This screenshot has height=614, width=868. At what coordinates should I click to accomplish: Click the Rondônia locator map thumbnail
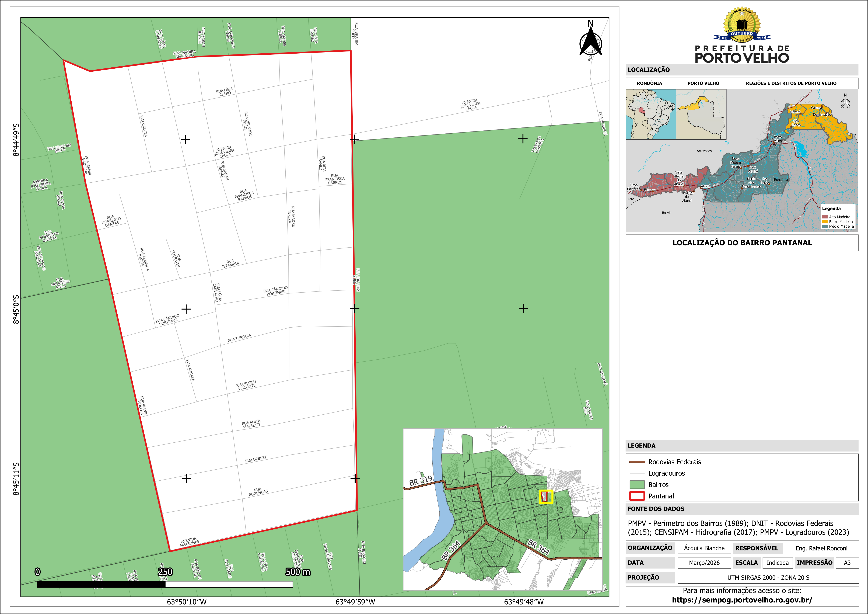click(651, 114)
